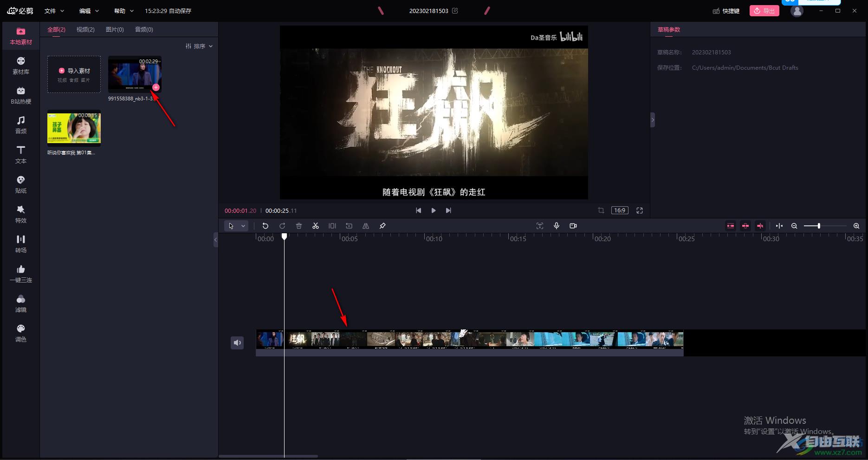Click the mirror flip icon in timeline toolbar
This screenshot has height=460, width=868.
366,226
